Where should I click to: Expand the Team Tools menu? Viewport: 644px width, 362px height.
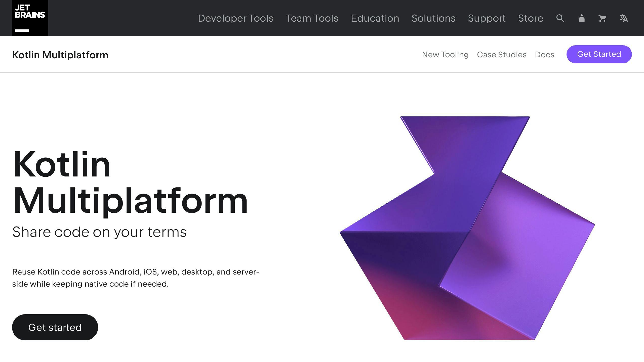tap(312, 18)
